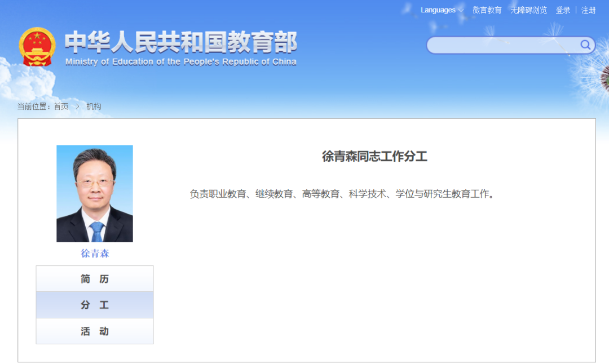The height and width of the screenshot is (364, 609).
Task: Go to 首页 in the breadcrumb
Action: (61, 106)
